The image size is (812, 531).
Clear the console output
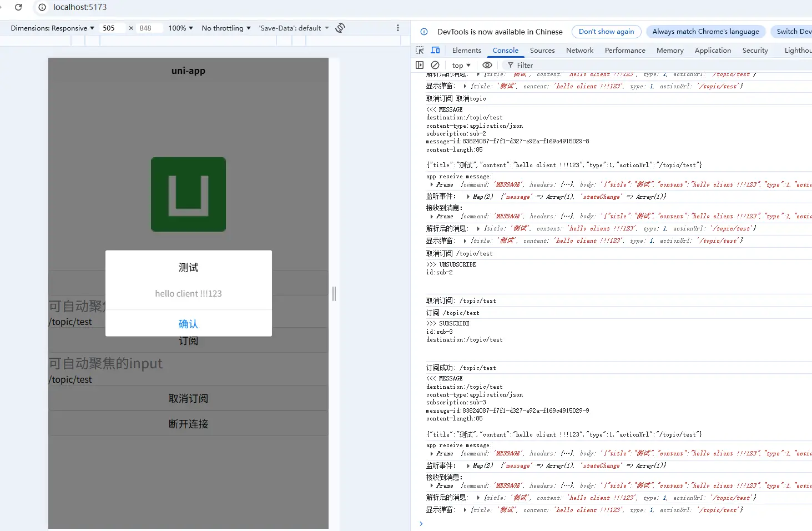[435, 65]
